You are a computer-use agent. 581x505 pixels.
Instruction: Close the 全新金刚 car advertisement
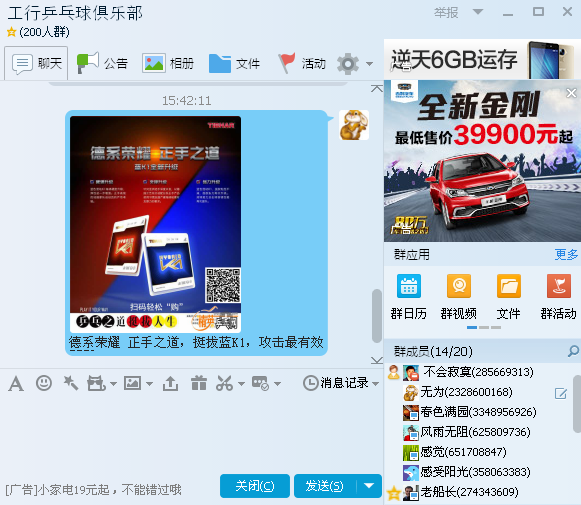point(571,93)
